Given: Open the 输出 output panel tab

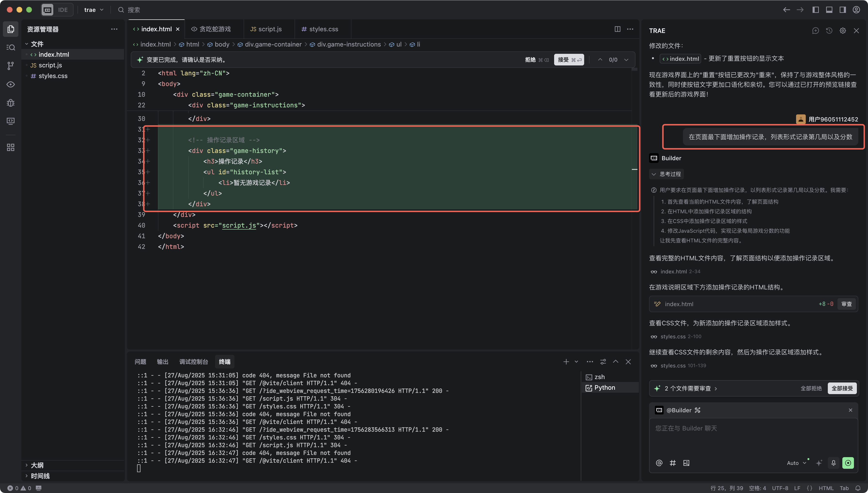Looking at the screenshot, I should click(163, 362).
